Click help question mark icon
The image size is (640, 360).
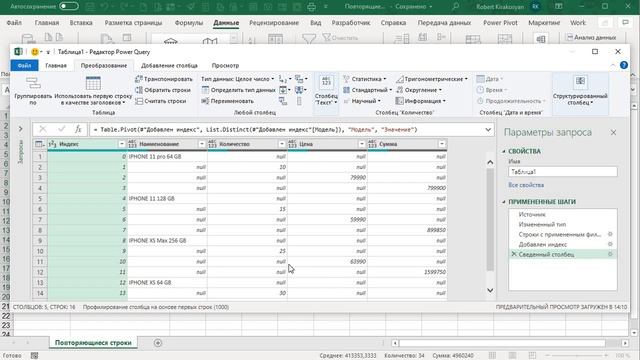(624, 65)
